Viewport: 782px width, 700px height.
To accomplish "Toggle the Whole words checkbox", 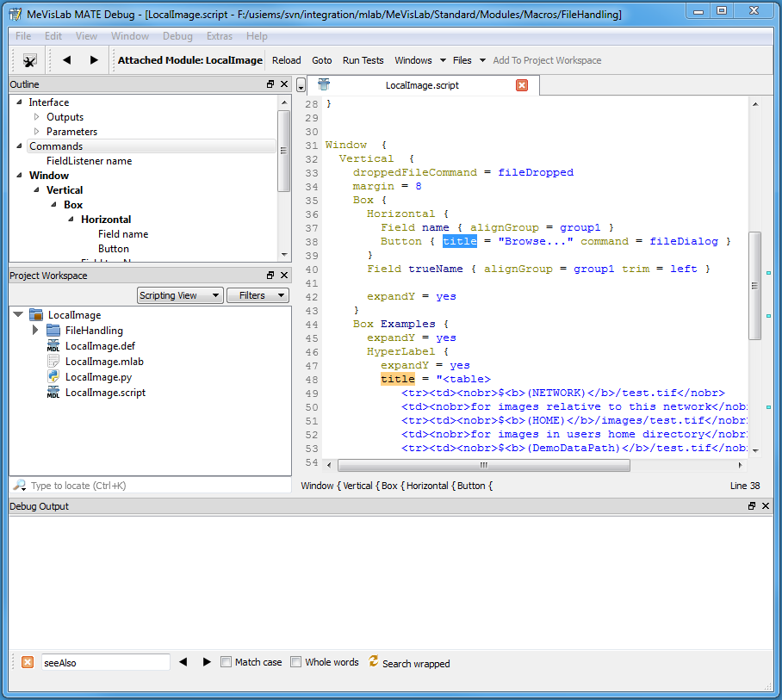I will click(296, 662).
